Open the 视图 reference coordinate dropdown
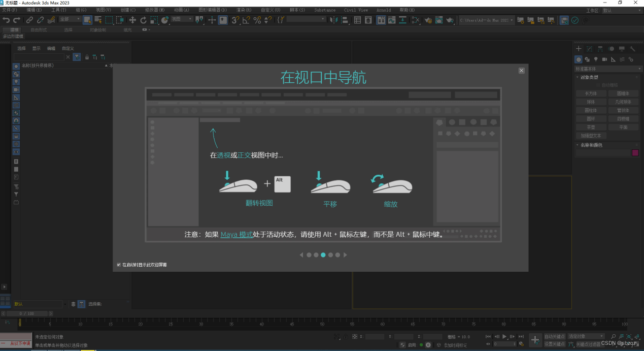644x351 pixels. 182,19
